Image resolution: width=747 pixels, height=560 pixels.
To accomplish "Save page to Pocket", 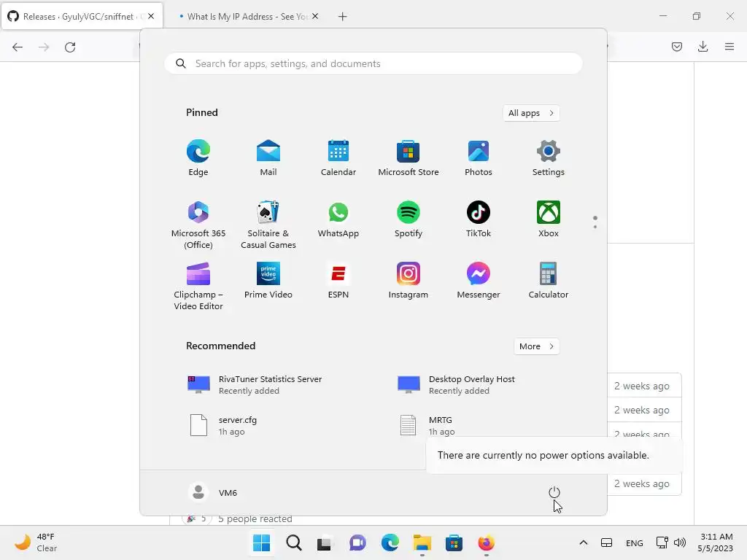I will click(x=676, y=47).
